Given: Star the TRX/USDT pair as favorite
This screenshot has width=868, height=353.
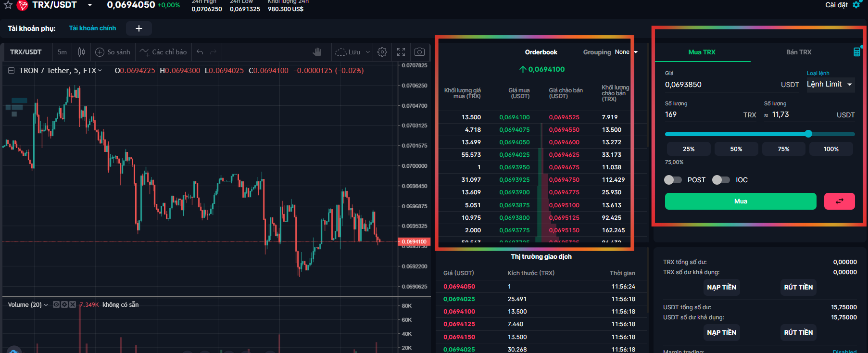Looking at the screenshot, I should tap(8, 5).
